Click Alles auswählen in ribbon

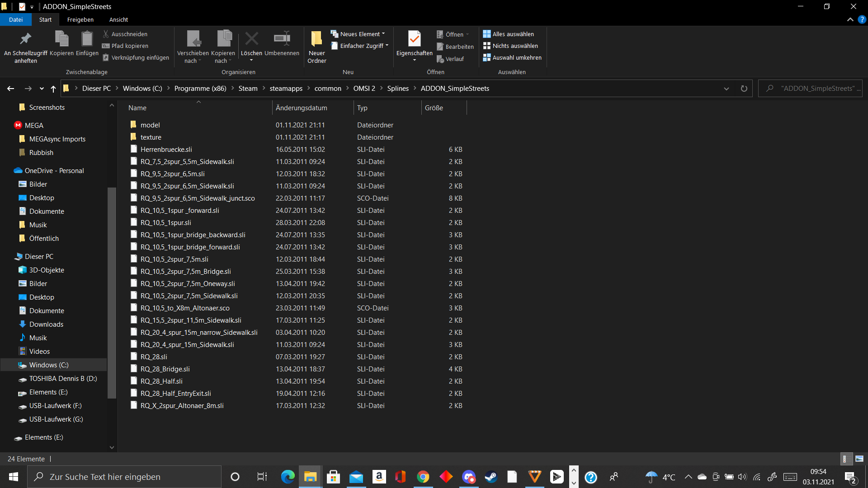tap(509, 34)
